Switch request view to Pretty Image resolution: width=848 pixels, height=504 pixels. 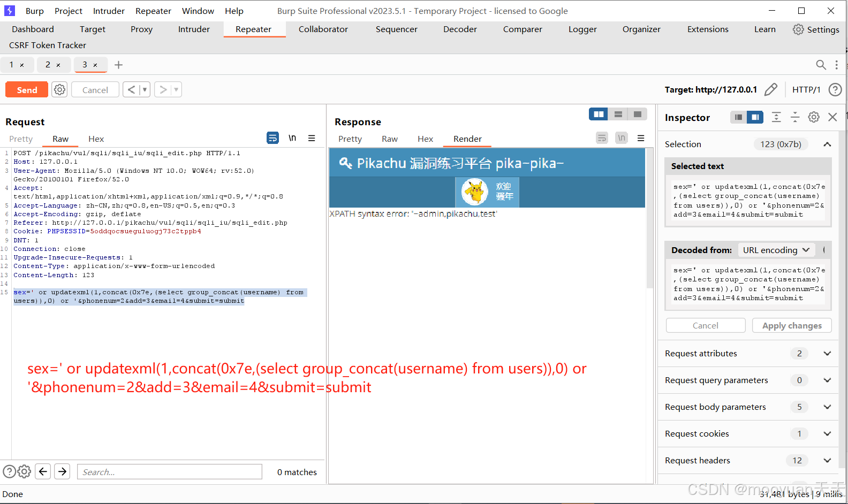[x=21, y=139]
